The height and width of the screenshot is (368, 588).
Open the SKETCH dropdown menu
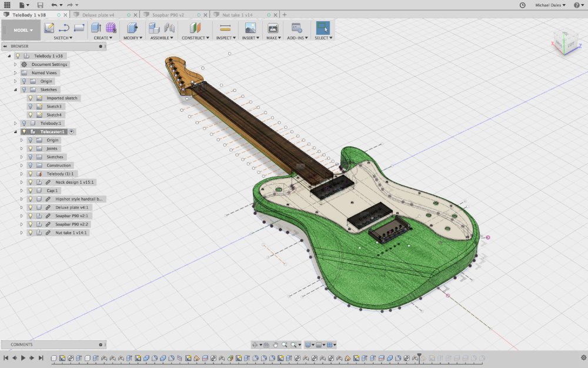coord(63,38)
